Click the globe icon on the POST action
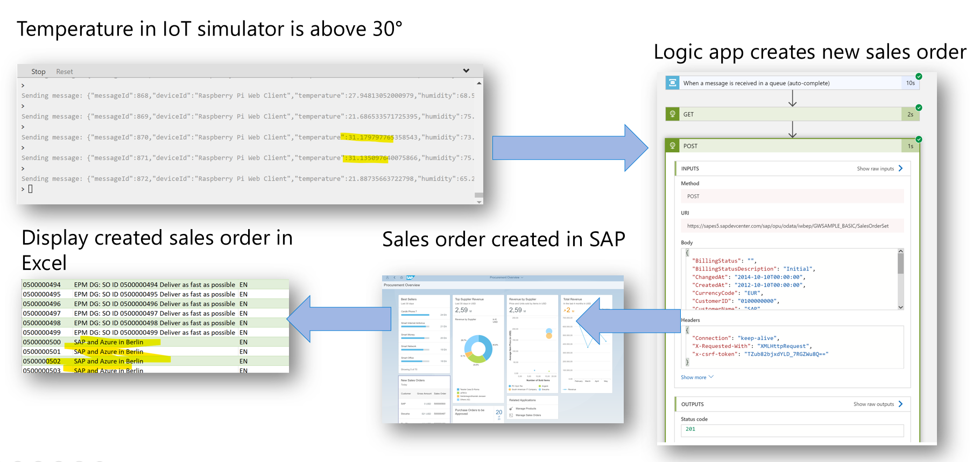This screenshot has height=462, width=980. pyautogui.click(x=672, y=146)
